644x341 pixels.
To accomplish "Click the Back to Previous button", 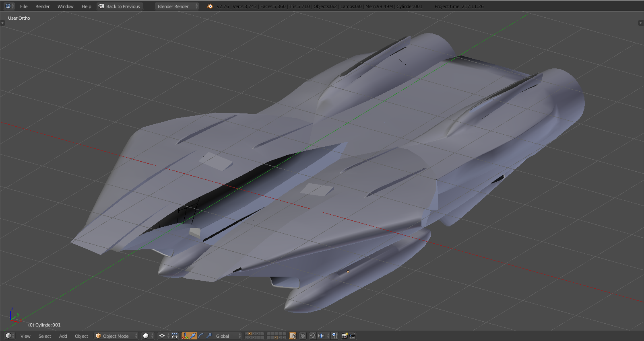I will point(120,6).
